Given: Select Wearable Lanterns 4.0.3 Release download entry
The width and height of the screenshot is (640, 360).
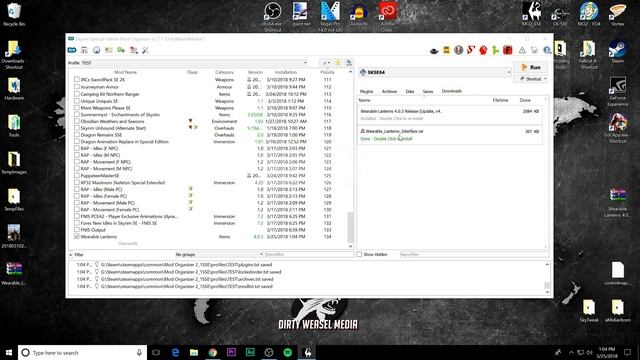Looking at the screenshot, I should pos(450,115).
